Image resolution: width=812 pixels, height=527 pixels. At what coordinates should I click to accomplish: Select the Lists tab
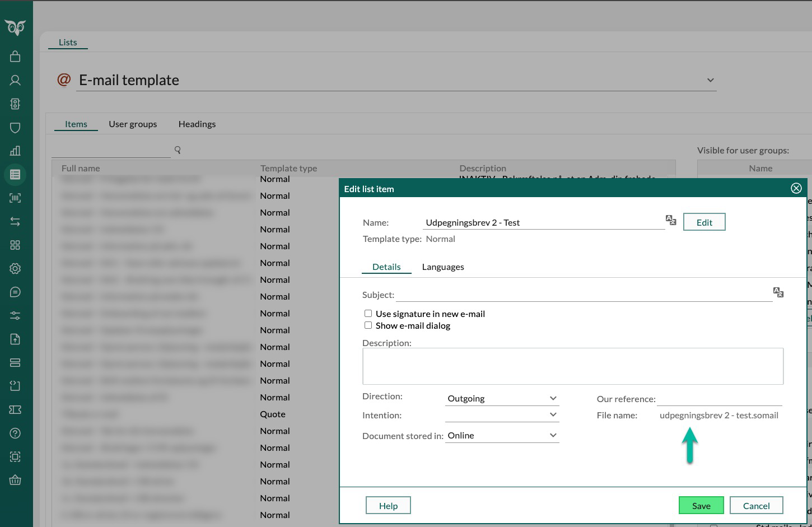coord(68,42)
